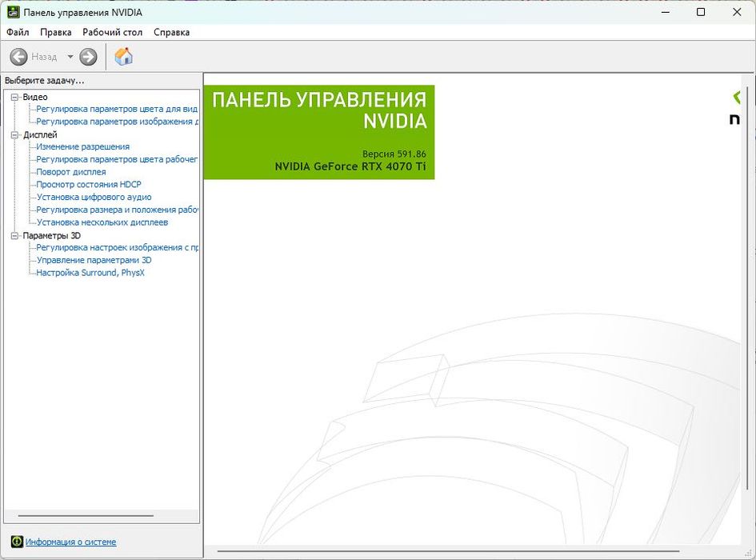Select Регулировка настроек изображения с просмотром
The image size is (756, 560).
tap(117, 247)
